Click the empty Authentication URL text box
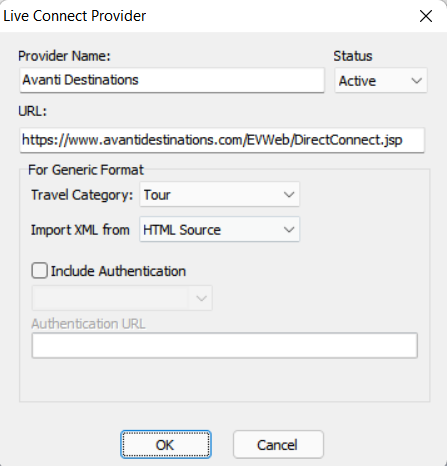Screen dimensions: 447x466 [x=225, y=345]
